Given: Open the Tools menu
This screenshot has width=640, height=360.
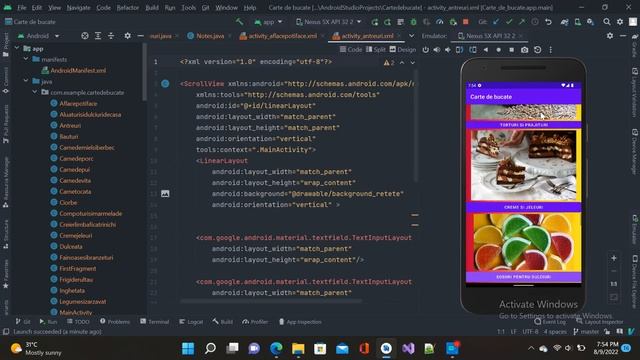Looking at the screenshot, I should pyautogui.click(x=188, y=7).
